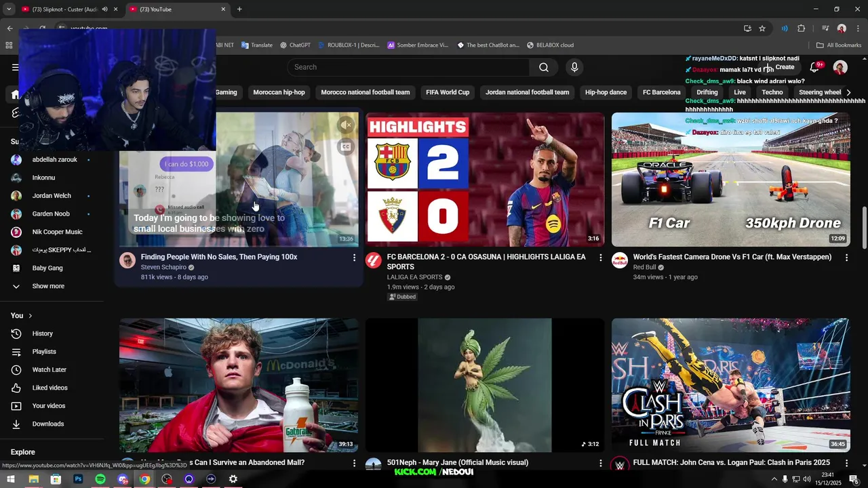Go back with the browser back arrow
Screen dimensions: 868x488
[9, 28]
